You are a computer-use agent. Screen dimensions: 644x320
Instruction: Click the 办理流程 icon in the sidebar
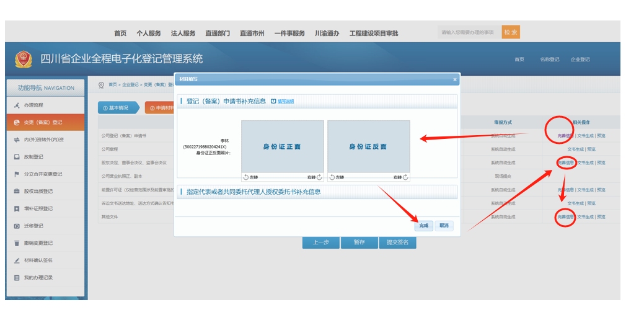(x=17, y=105)
